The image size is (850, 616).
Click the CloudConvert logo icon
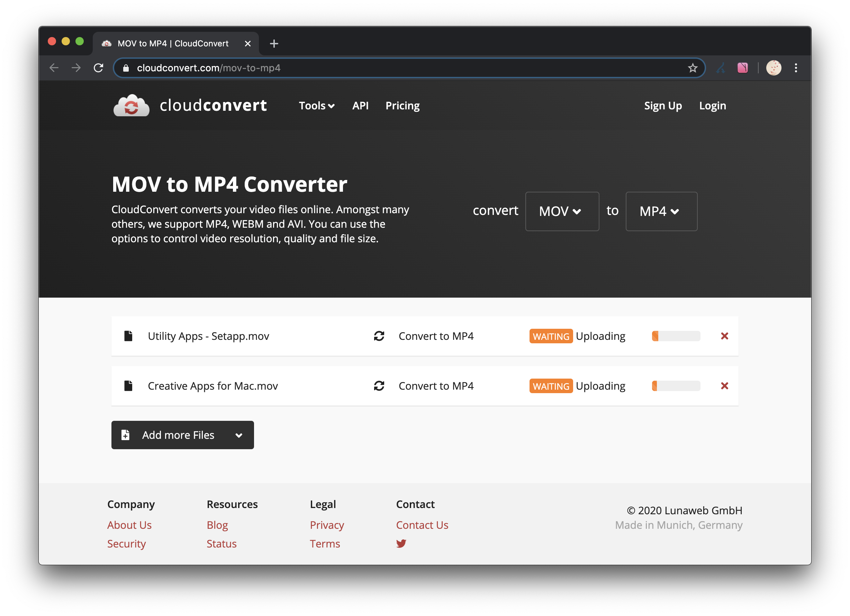coord(129,106)
